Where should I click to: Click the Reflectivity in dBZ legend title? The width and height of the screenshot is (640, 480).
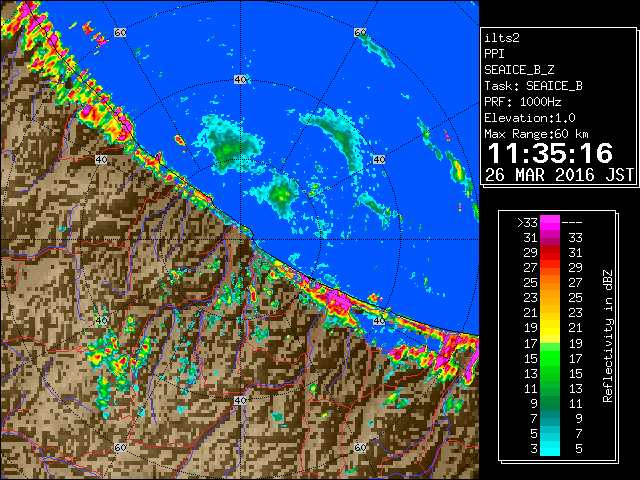(x=607, y=336)
